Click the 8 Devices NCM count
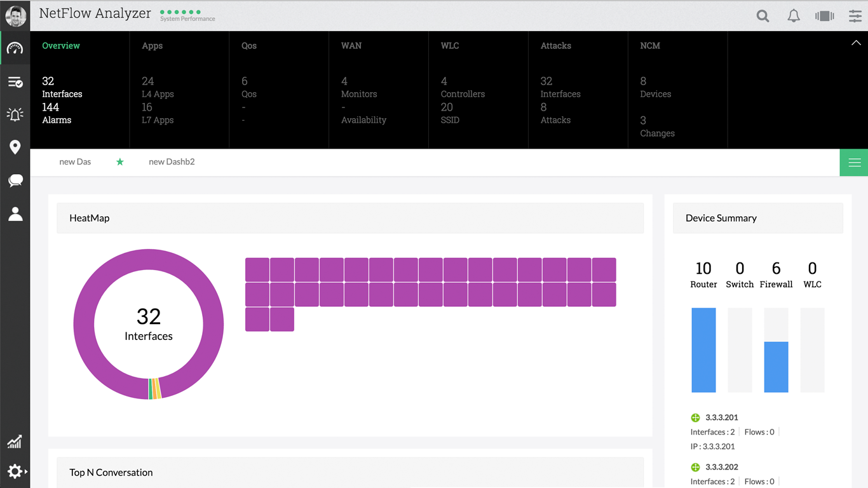The height and width of the screenshot is (488, 868). 656,88
